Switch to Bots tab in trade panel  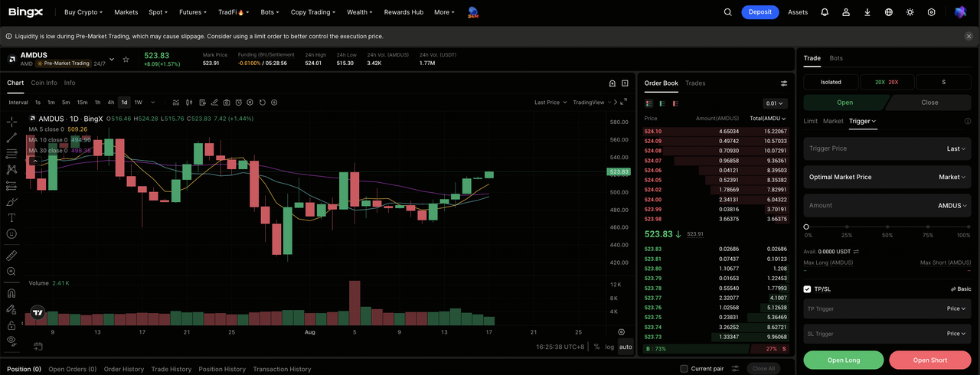(x=836, y=58)
